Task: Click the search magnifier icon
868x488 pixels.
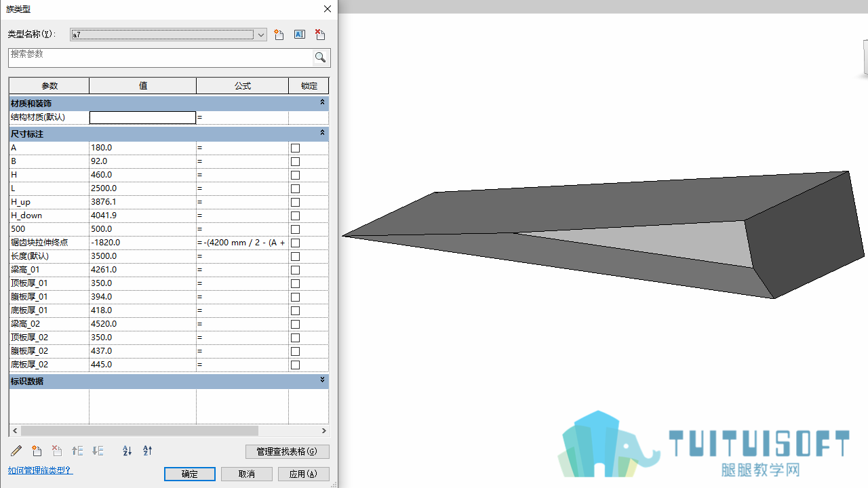Action: 321,58
